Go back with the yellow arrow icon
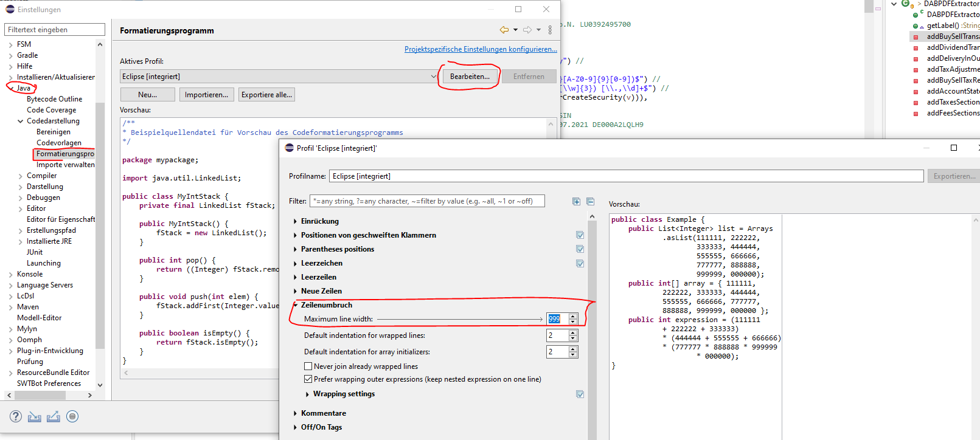The image size is (980, 440). pos(504,30)
